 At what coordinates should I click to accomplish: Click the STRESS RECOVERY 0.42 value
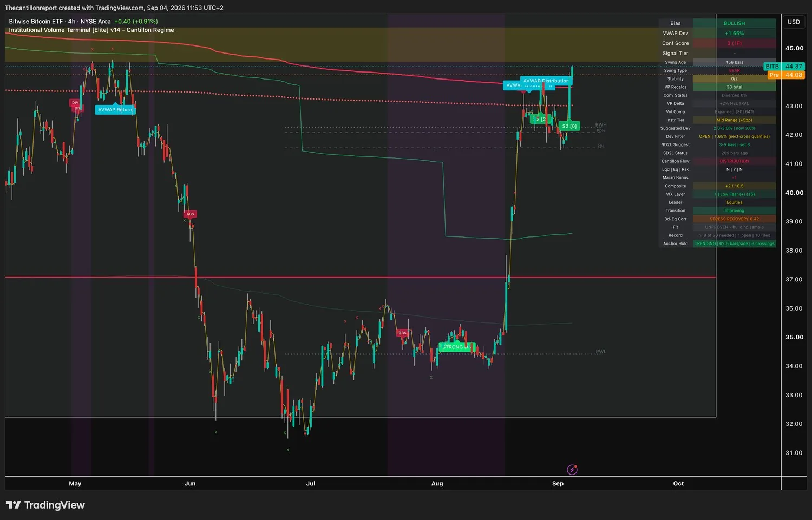734,219
